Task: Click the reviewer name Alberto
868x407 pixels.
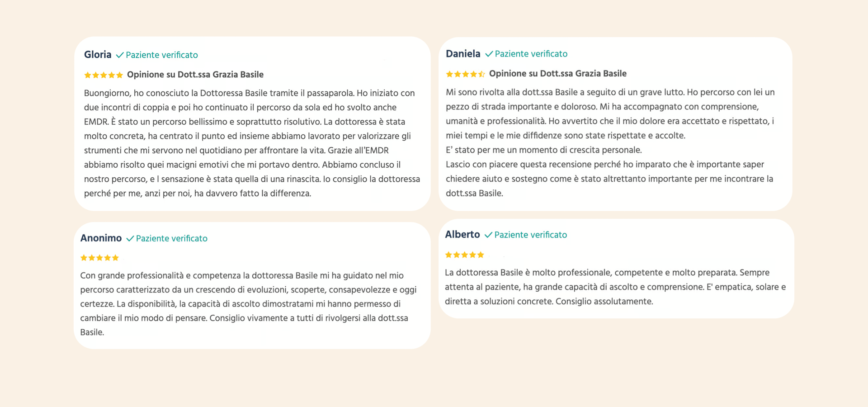Action: [462, 235]
